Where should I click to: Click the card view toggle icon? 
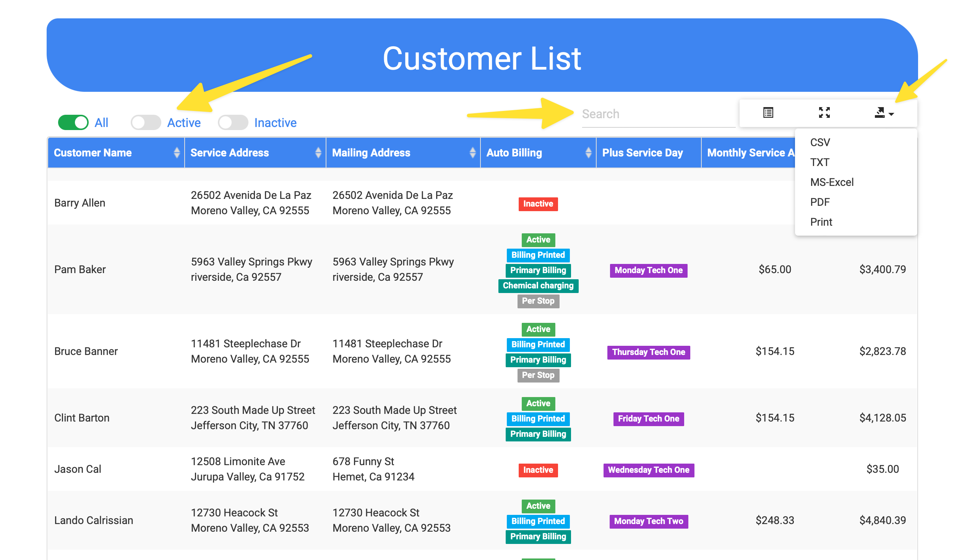click(767, 113)
